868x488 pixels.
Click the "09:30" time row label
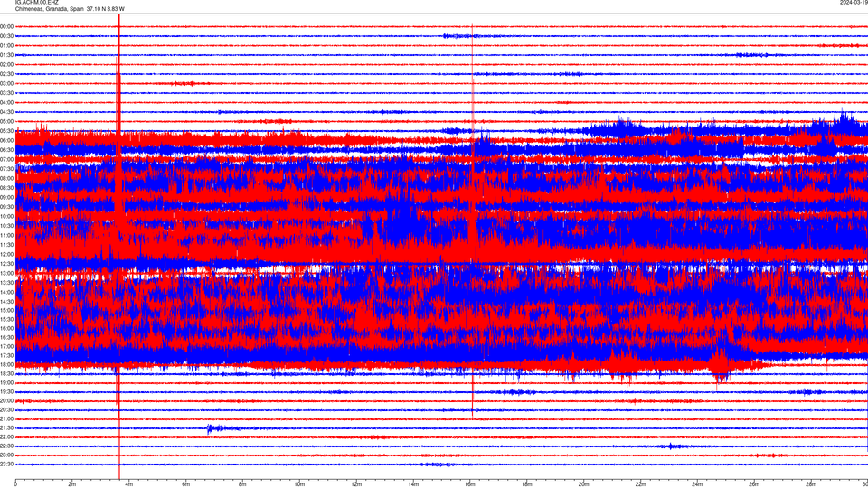[6, 207]
